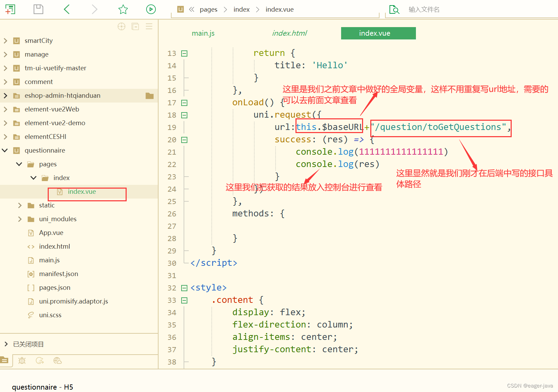Go forward with the right arrow
Viewport: 558px width, 392px height.
point(95,9)
